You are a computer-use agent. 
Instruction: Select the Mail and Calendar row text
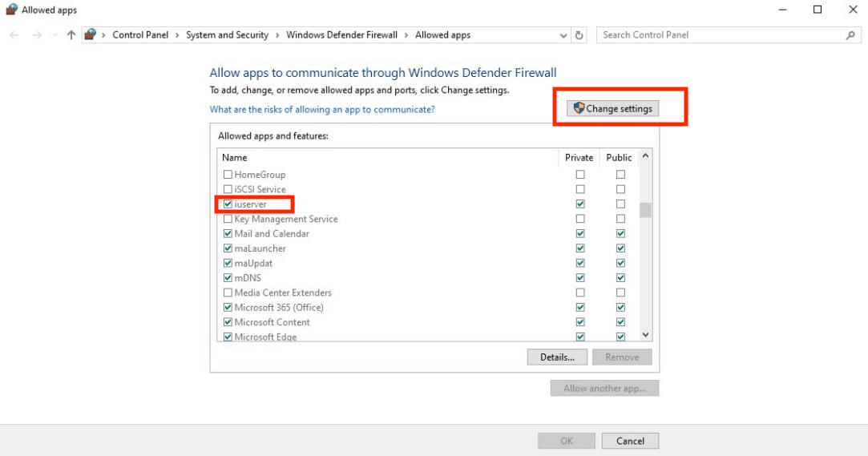pyautogui.click(x=272, y=233)
